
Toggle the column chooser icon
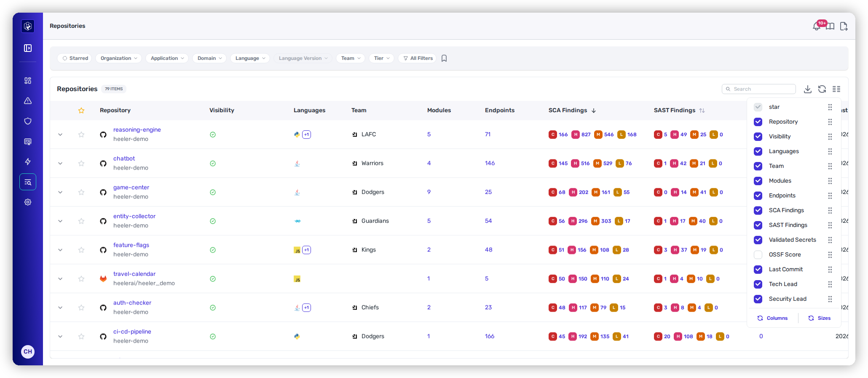pyautogui.click(x=836, y=89)
